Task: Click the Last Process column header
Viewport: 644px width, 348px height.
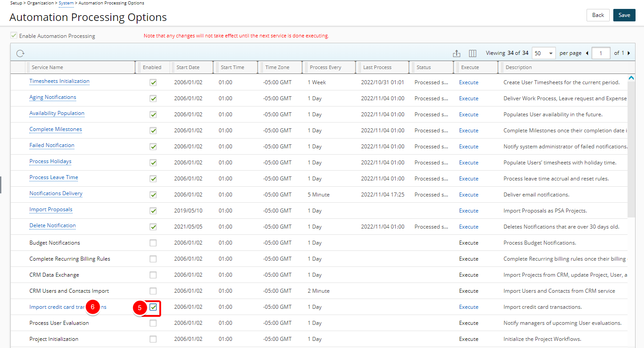Action: (377, 67)
